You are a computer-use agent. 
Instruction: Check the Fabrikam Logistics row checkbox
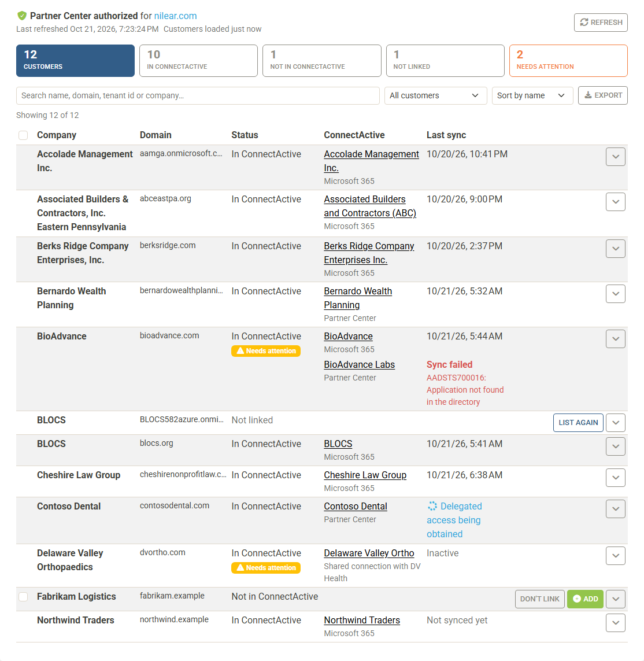(x=23, y=596)
